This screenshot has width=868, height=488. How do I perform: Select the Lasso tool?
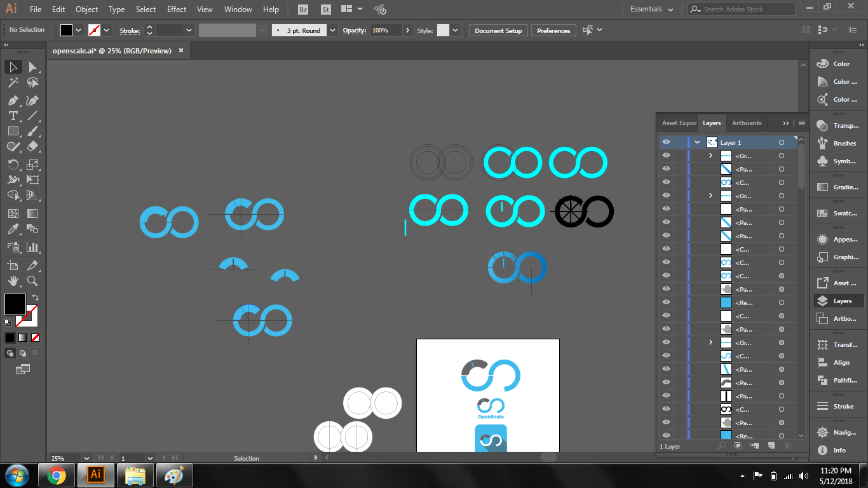tap(33, 83)
